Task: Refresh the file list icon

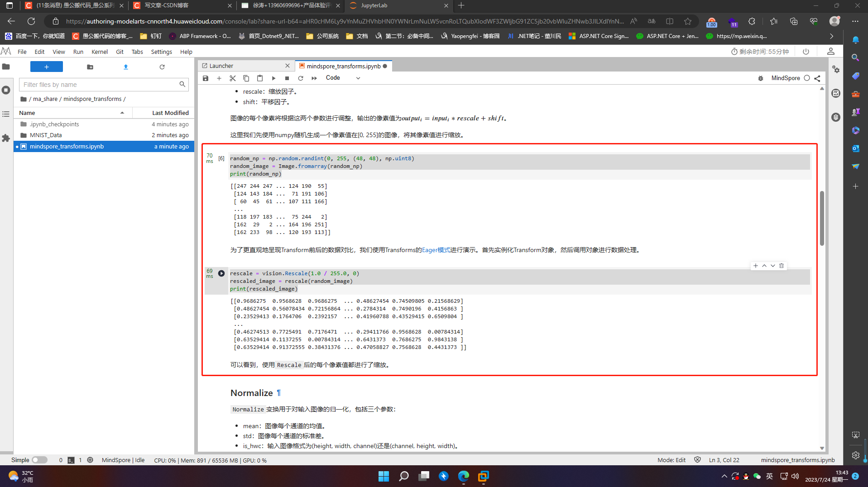Action: point(162,67)
